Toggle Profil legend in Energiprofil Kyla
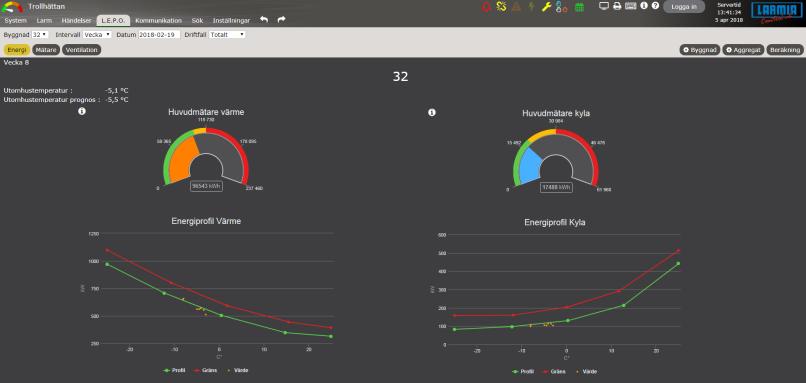Viewport: 806px width, 383px height. [x=524, y=371]
